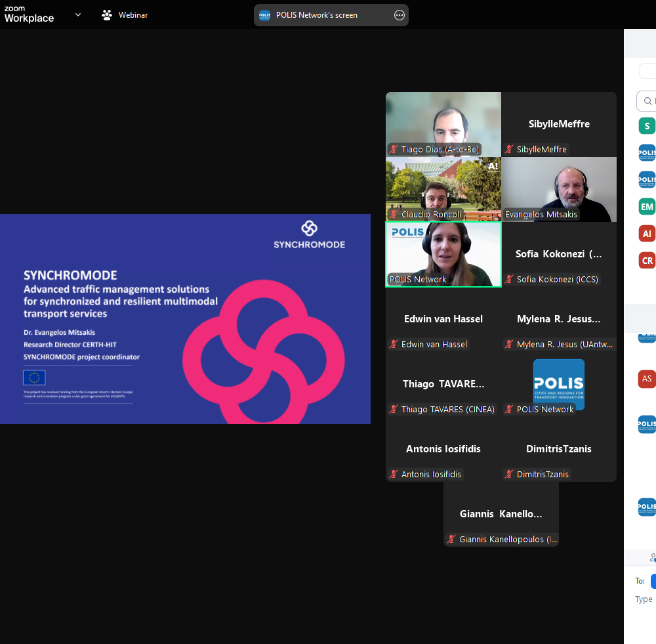Click muted mic icon for Mylena R. Jesus
This screenshot has height=644, width=656.
[x=509, y=344]
